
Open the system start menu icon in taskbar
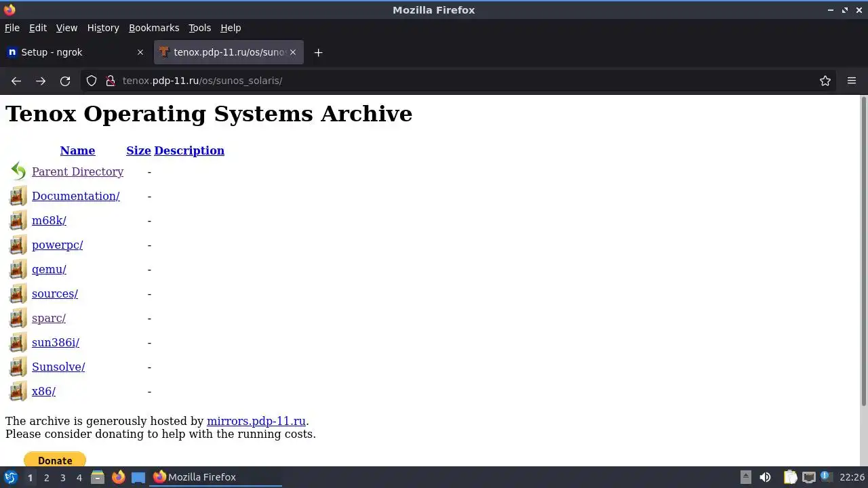(x=11, y=477)
